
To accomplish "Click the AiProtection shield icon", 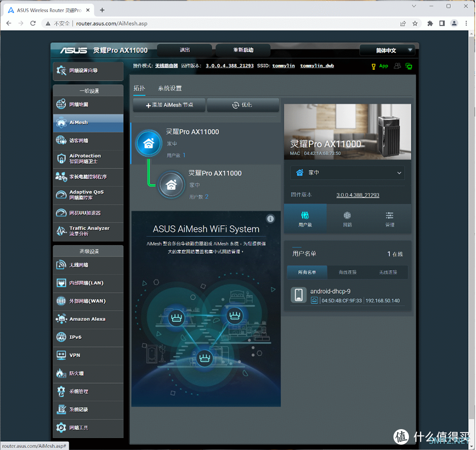I will click(61, 158).
